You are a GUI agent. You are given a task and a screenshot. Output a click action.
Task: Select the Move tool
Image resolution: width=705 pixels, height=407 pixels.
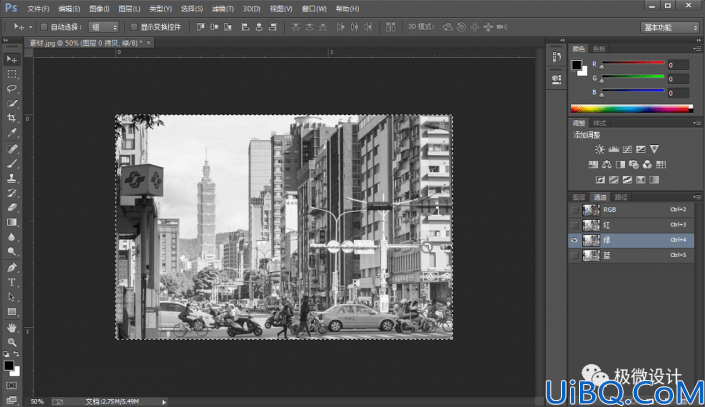[12, 59]
